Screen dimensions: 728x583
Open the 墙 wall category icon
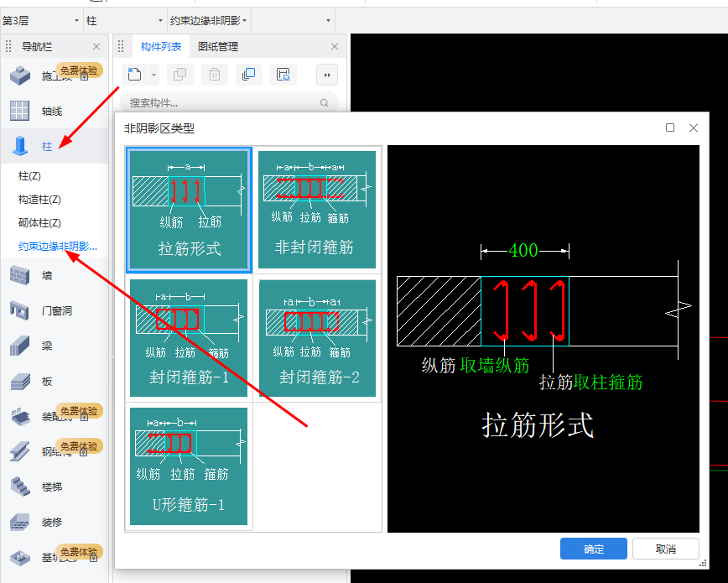(x=19, y=275)
